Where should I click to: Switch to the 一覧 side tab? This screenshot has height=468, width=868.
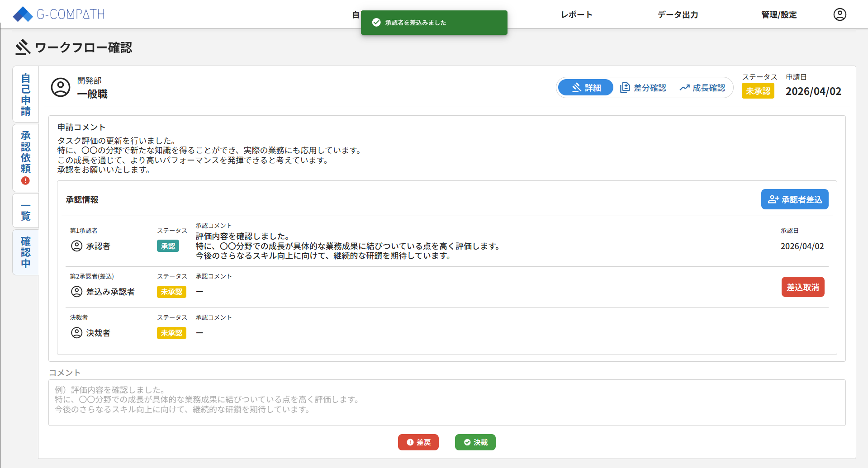pos(26,211)
